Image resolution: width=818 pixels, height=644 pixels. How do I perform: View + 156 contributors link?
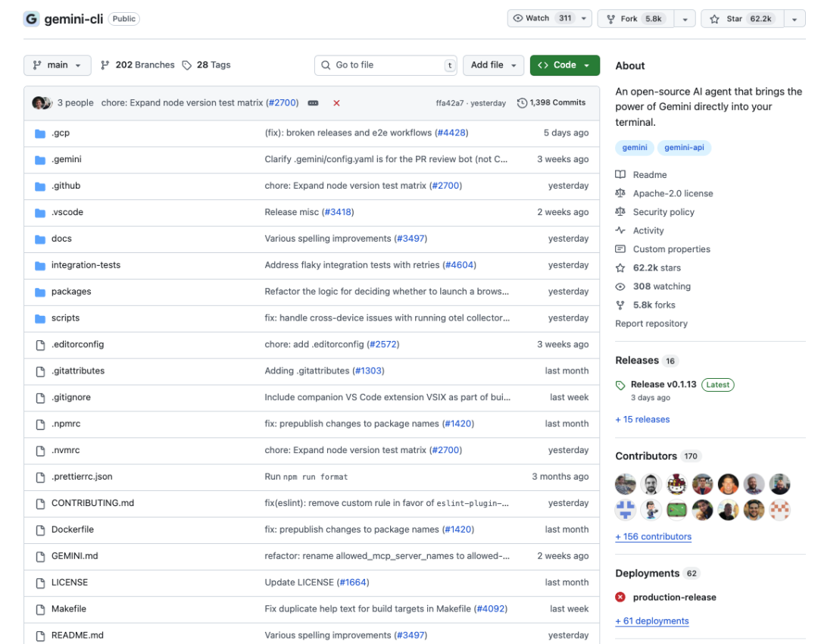tap(653, 536)
